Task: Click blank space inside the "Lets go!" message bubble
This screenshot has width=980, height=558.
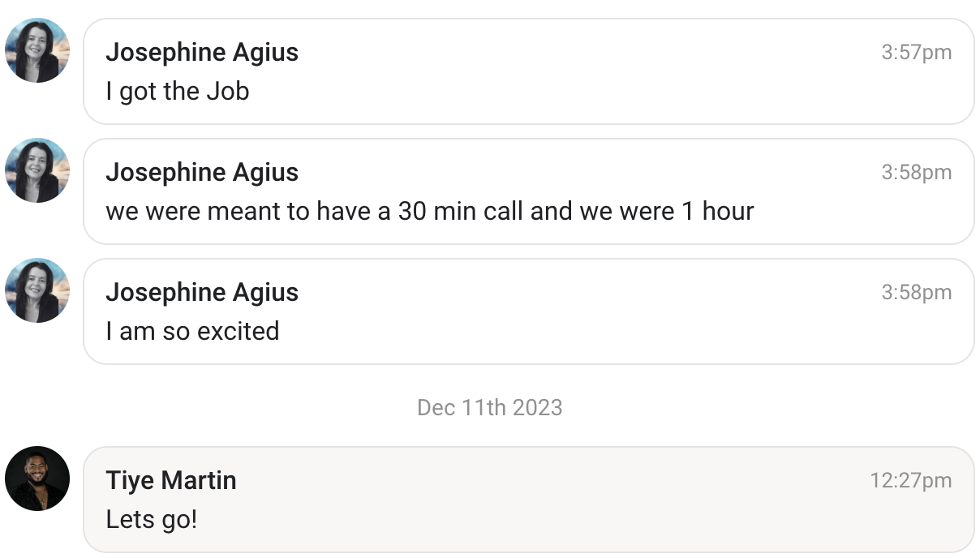Action: click(x=568, y=511)
